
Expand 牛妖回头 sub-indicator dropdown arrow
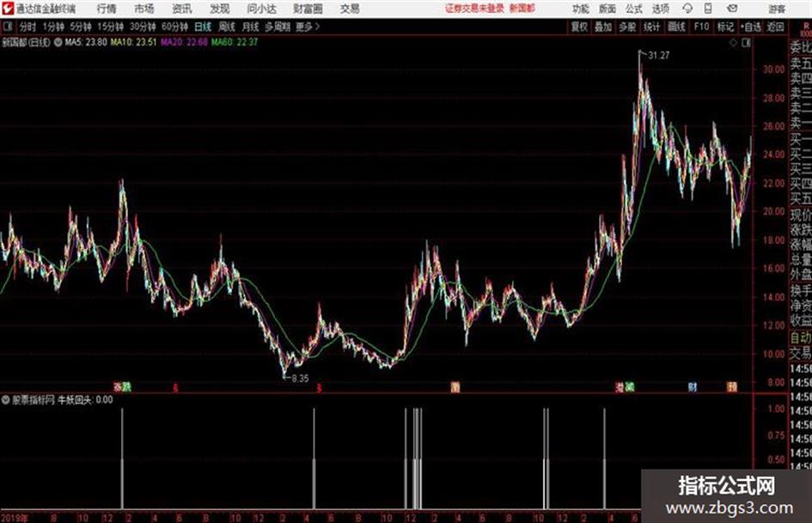pos(6,399)
